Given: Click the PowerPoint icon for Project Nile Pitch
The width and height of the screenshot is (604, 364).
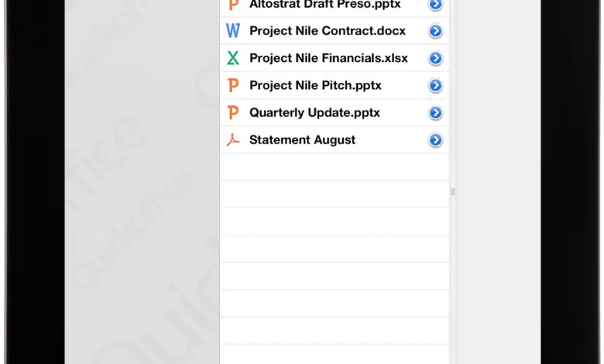Looking at the screenshot, I should [233, 85].
